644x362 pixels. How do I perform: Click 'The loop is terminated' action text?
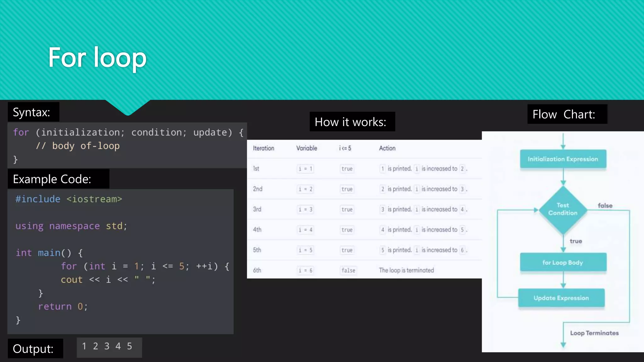coord(406,270)
